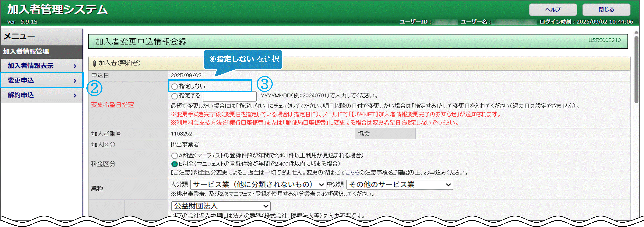The image size is (644, 227).
Task: Open the 中分類 その他のサービス業 dropdown
Action: [x=400, y=185]
